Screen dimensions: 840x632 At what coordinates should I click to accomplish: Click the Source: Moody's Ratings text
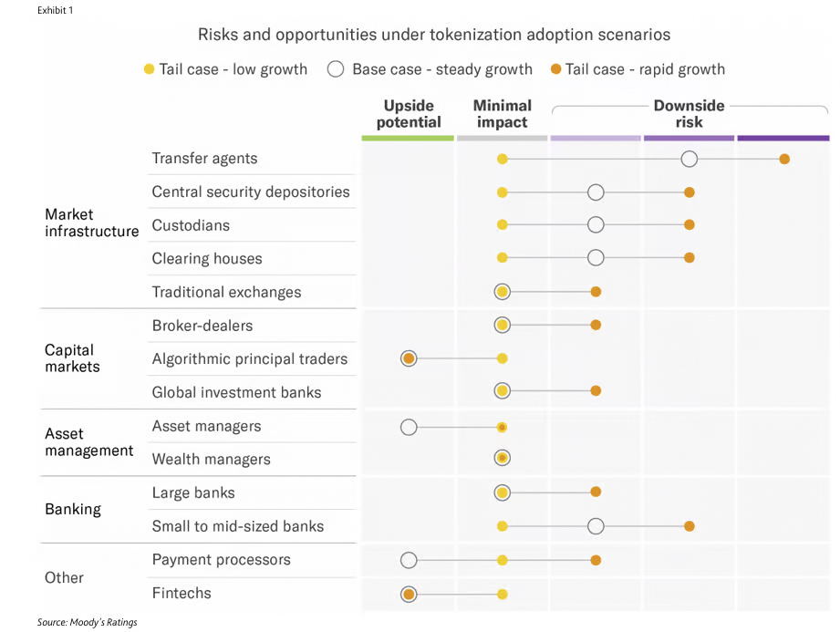pyautogui.click(x=87, y=622)
